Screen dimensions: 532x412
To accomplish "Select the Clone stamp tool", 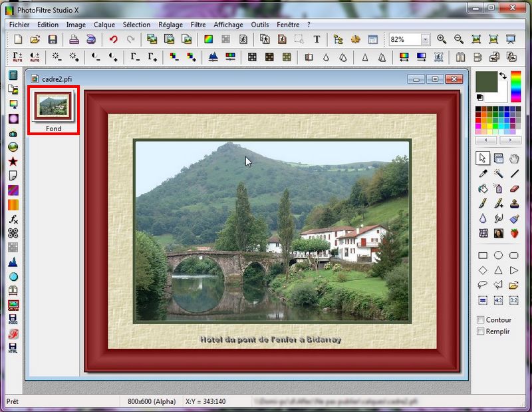I will 514,203.
